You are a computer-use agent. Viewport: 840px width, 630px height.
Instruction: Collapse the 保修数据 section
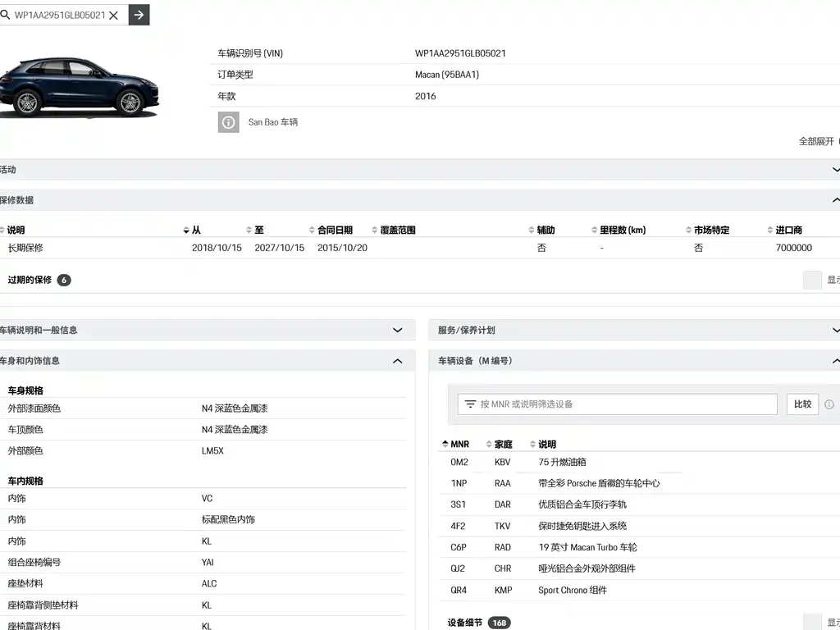coord(835,200)
